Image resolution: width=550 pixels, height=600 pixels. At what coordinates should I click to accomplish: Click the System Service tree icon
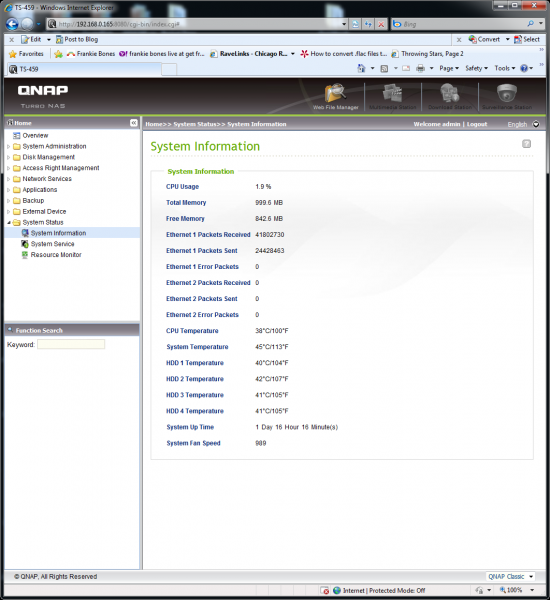click(x=25, y=244)
